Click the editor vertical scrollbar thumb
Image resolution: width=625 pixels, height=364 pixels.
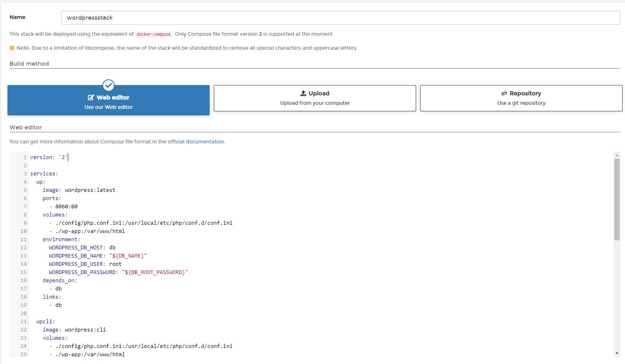tap(617, 199)
